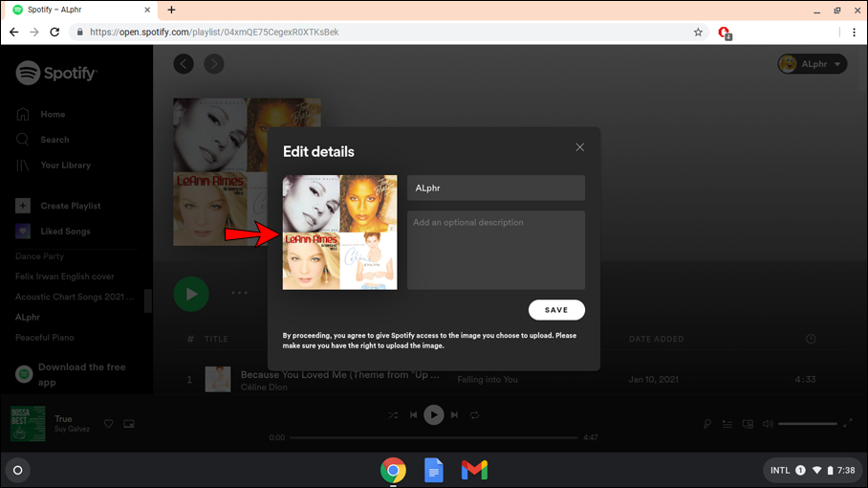Open the playlist more options ellipsis

tap(239, 293)
